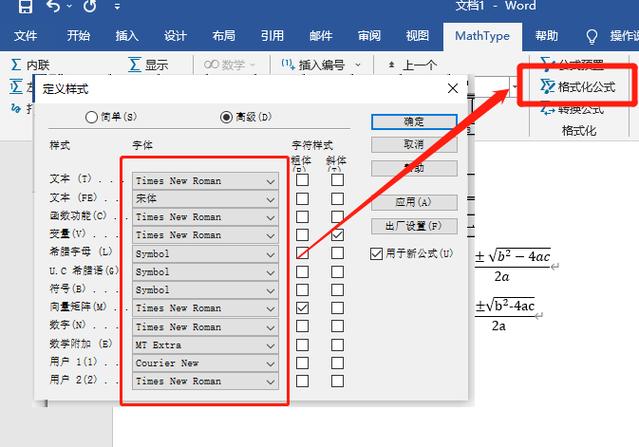This screenshot has height=447, width=639.
Task: Switch to the 开始 ribbon tab
Action: click(78, 36)
